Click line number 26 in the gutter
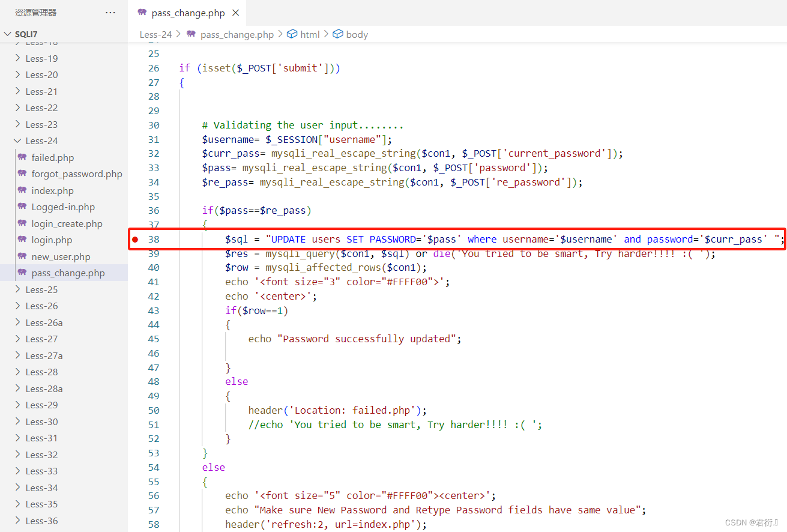The height and width of the screenshot is (532, 787). click(154, 68)
